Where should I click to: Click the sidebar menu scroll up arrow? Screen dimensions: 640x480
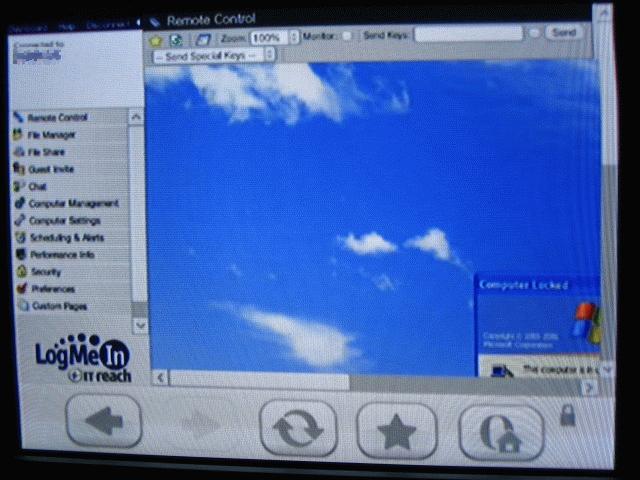136,117
